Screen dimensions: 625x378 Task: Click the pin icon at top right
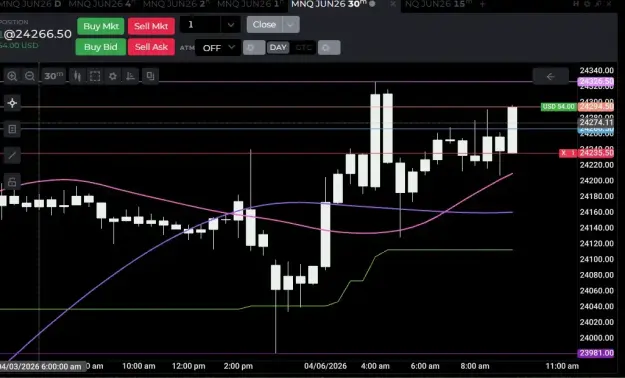598,4
